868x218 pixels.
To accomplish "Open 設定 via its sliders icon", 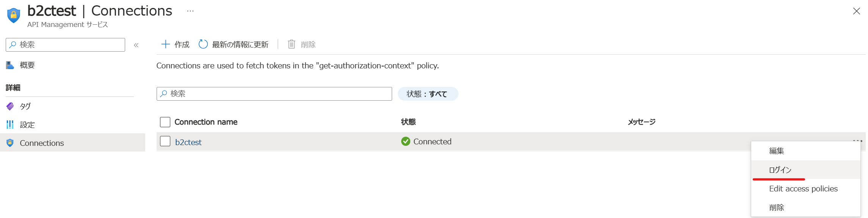I will 10,125.
